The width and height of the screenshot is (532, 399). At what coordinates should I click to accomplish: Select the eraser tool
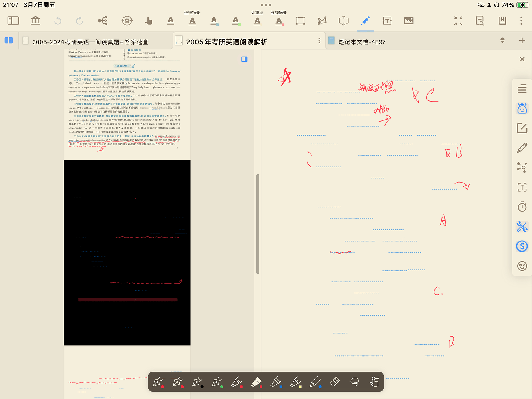(x=335, y=382)
